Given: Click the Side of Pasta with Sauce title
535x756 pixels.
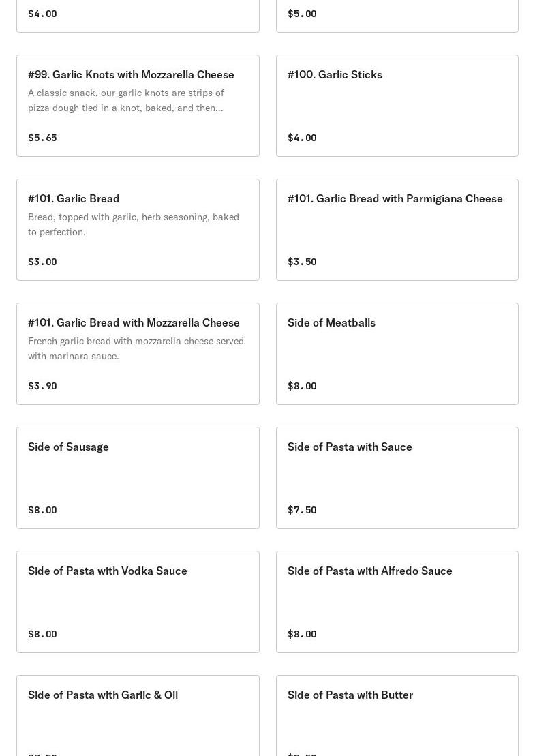Looking at the screenshot, I should [350, 447].
